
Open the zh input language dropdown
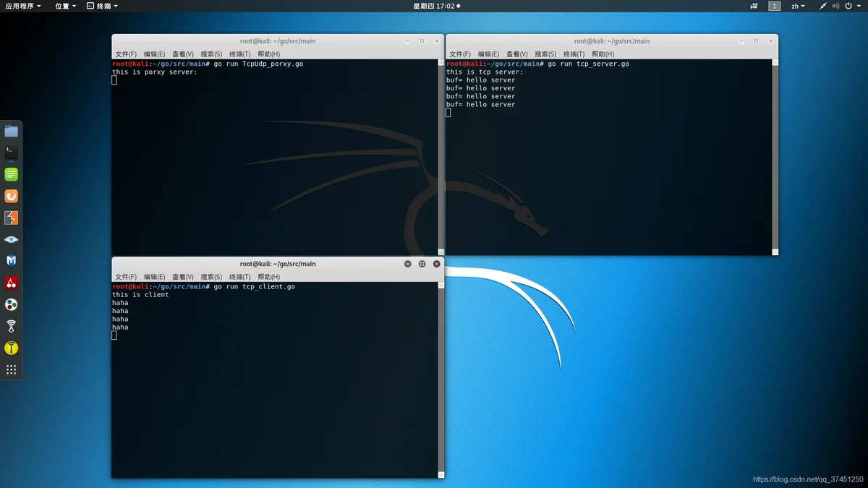pyautogui.click(x=798, y=6)
